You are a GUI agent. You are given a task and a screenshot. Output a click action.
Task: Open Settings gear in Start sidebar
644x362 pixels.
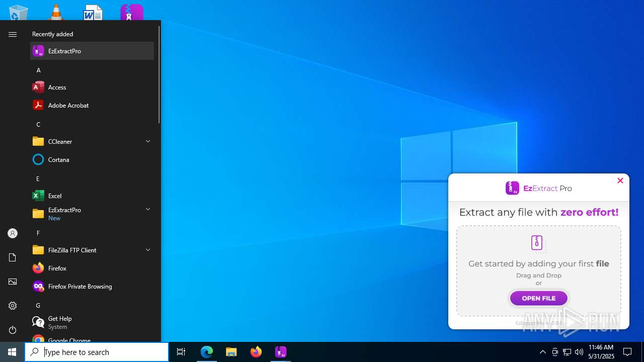13,306
